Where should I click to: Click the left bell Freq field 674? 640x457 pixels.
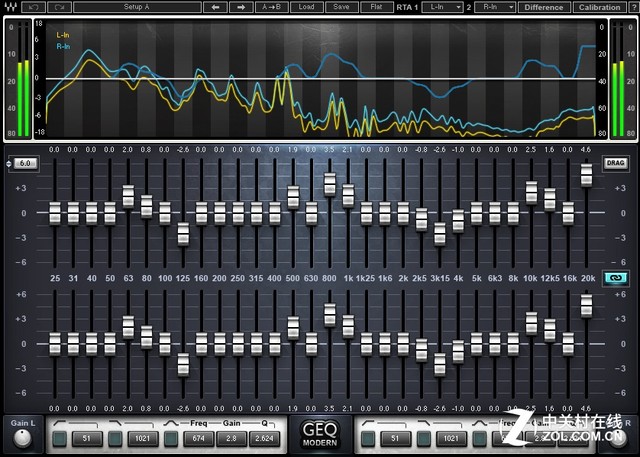coord(198,439)
